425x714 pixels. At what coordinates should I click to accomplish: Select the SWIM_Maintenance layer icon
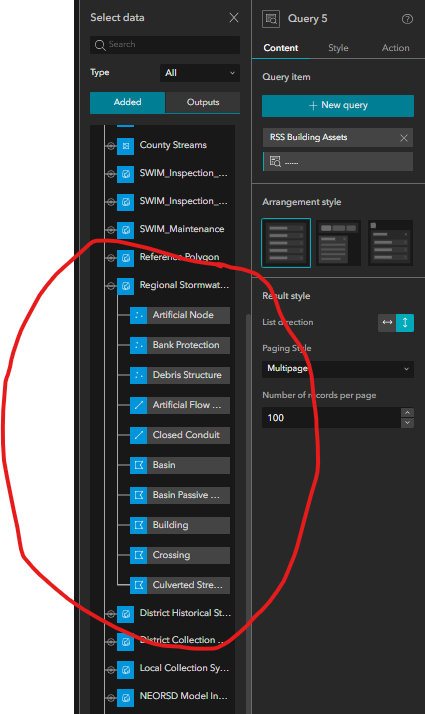pos(126,230)
